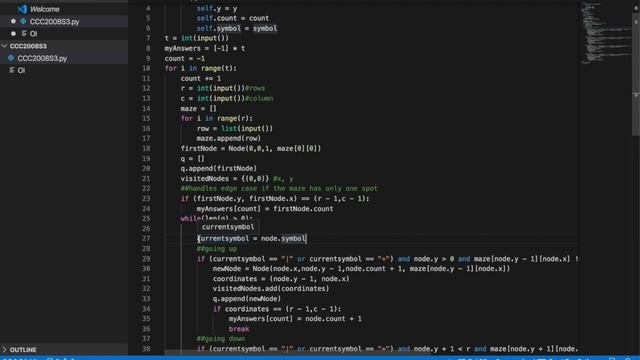Click line number 27 in the gutter

146,238
